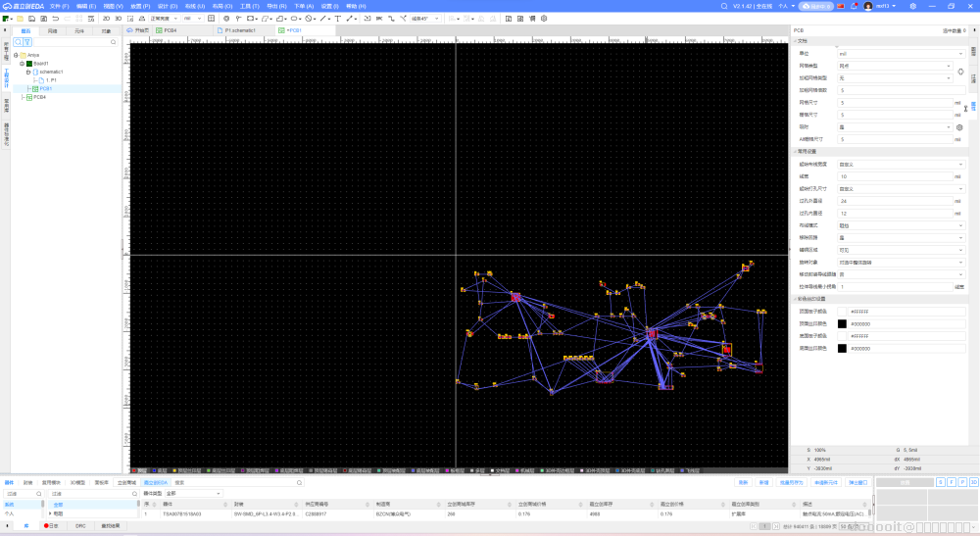Image resolution: width=980 pixels, height=536 pixels.
Task: Switch to the P1.schematic1 tab
Action: 239,30
